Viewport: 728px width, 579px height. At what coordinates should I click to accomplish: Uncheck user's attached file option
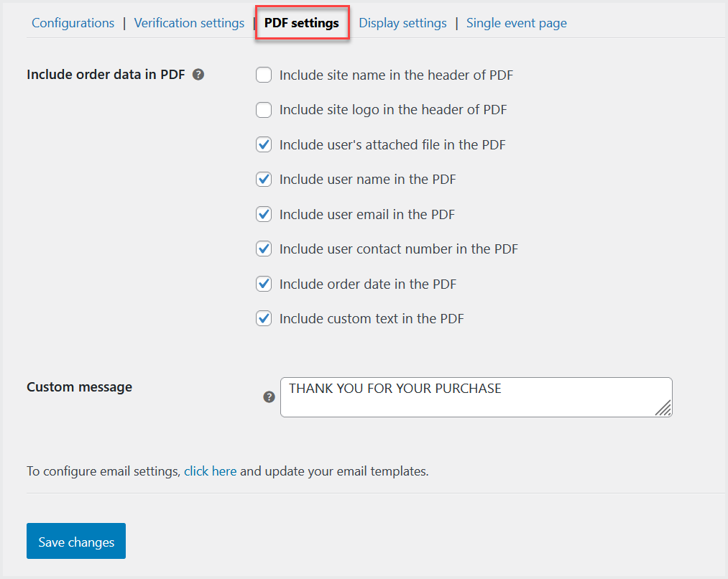(x=264, y=144)
